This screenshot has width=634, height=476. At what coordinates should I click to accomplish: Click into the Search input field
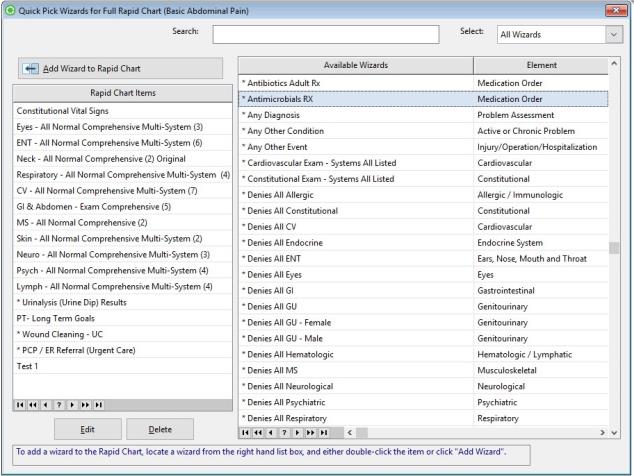point(326,34)
